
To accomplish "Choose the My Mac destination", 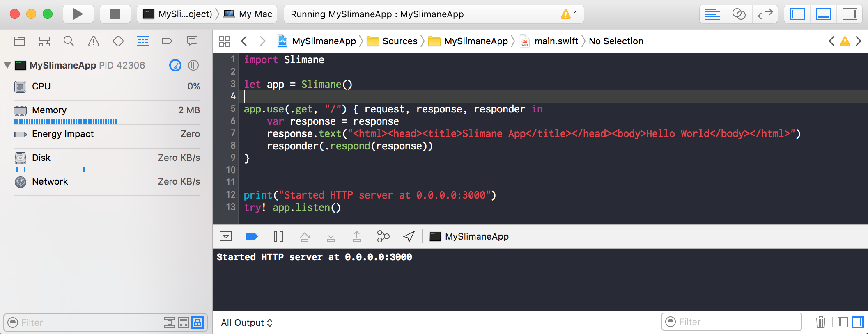I will click(x=248, y=14).
